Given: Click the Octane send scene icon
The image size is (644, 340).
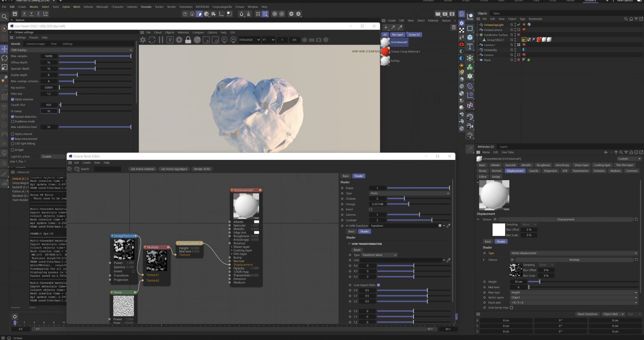Looking at the screenshot, I should (x=143, y=40).
